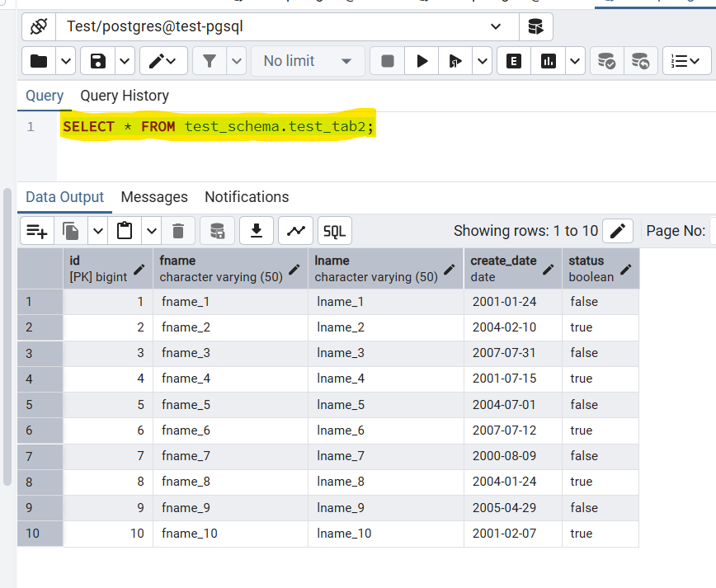Click cell fname_10
This screenshot has height=588, width=716.
tap(231, 534)
